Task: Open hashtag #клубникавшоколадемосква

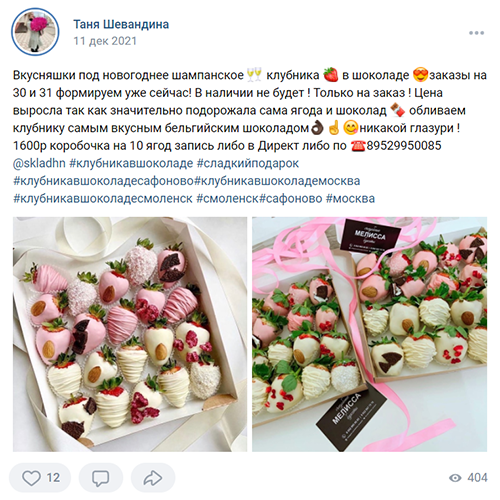Action: pyautogui.click(x=277, y=181)
